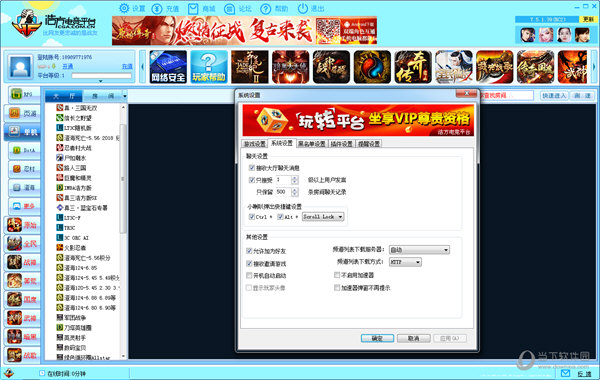The width and height of the screenshot is (600, 380).
Task: Toggle the Ctrl hotkey checkbox
Action: coord(252,217)
